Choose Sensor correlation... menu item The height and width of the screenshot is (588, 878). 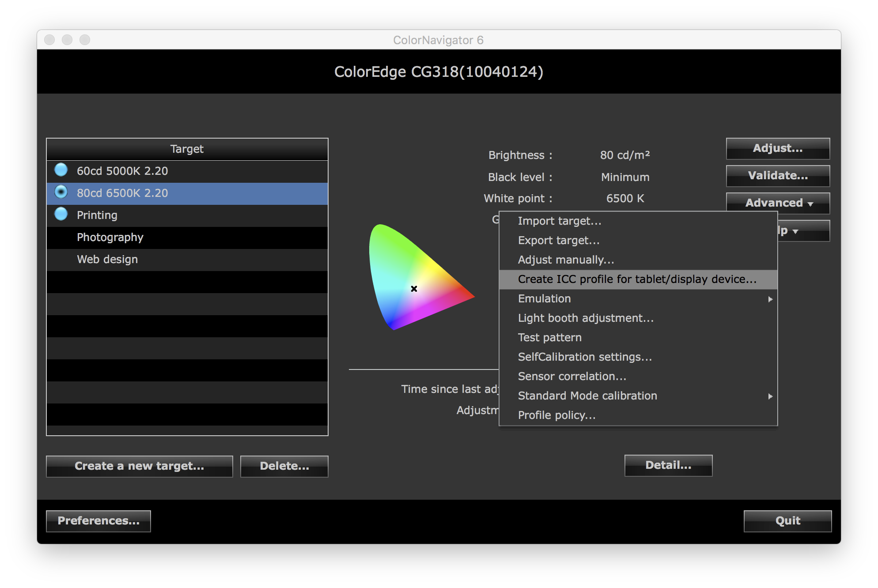click(638, 377)
